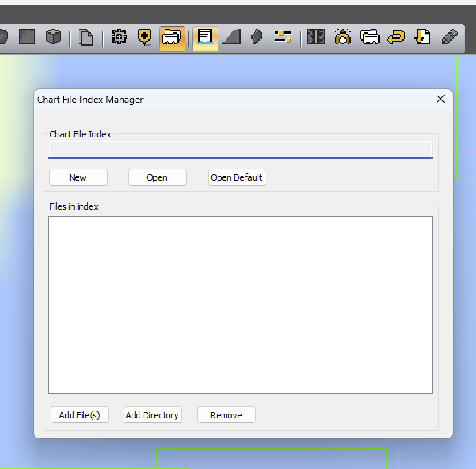This screenshot has width=476, height=469.
Task: Select the pencil edit toolbar icon
Action: pos(450,37)
